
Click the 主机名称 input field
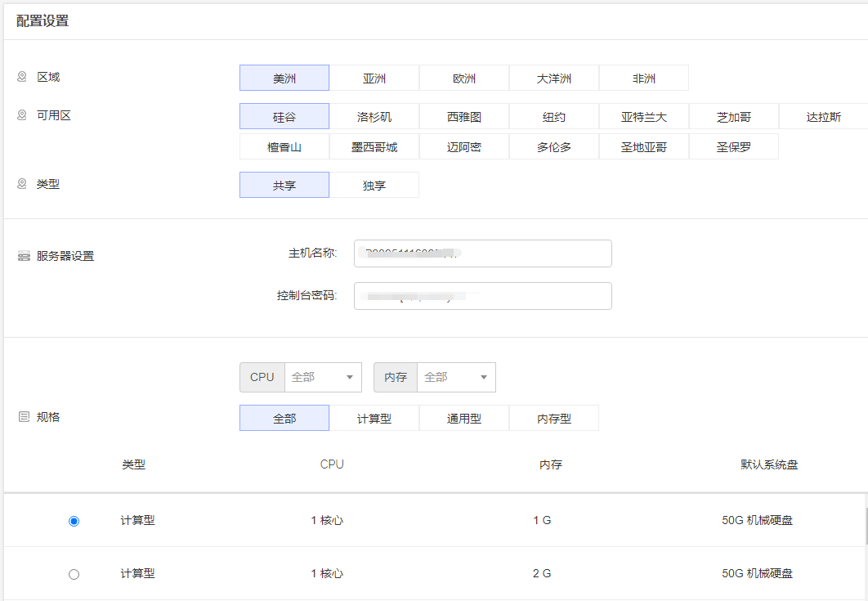482,253
